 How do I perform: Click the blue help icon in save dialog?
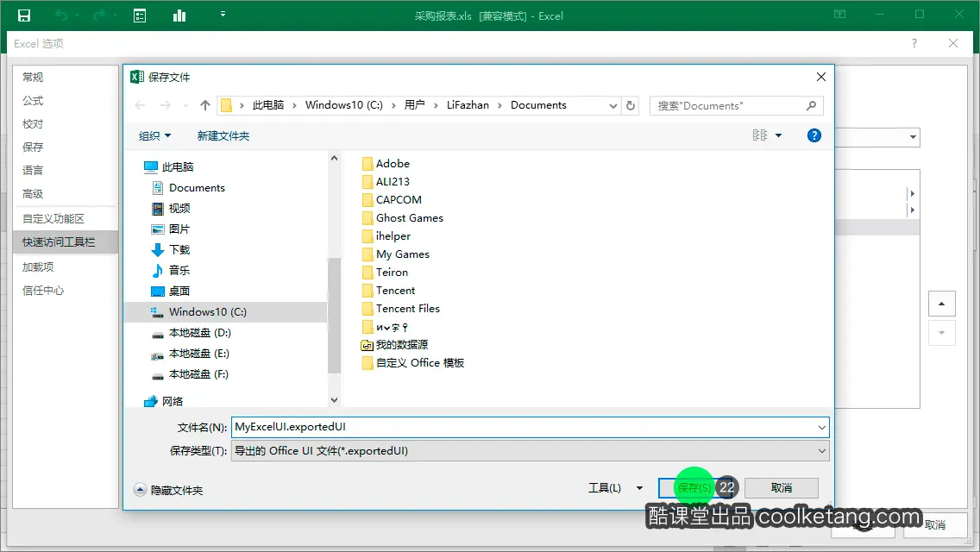coord(814,135)
